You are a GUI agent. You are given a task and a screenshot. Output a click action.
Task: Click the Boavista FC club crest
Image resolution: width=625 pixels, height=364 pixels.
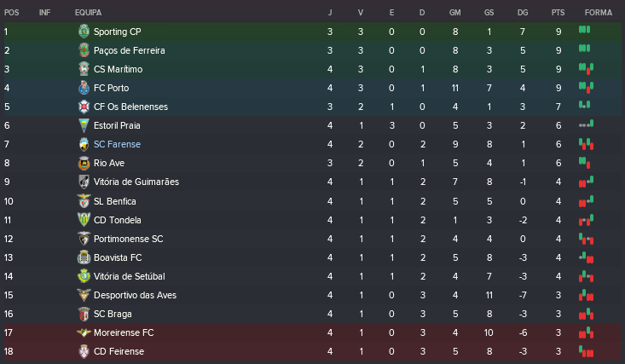pyautogui.click(x=84, y=257)
